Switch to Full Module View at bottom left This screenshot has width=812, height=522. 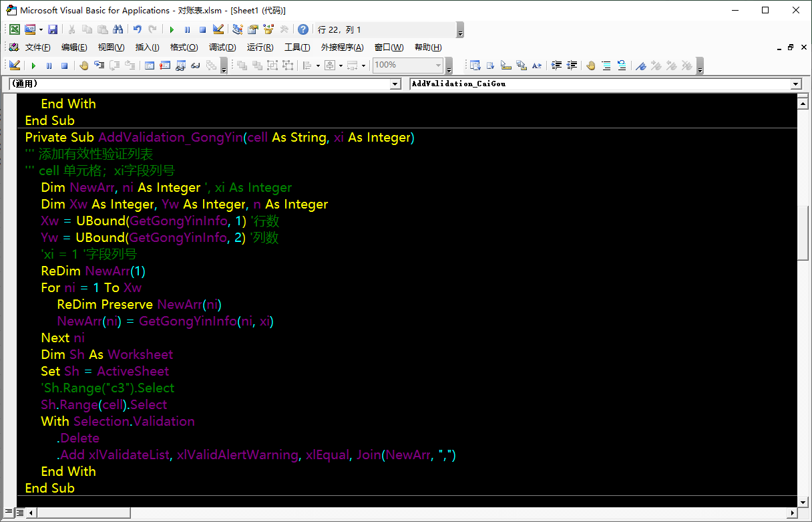pyautogui.click(x=20, y=513)
